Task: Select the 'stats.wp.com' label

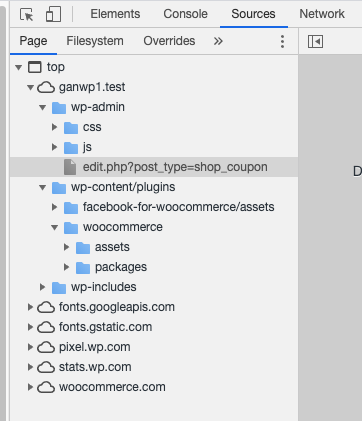Action: point(95,367)
